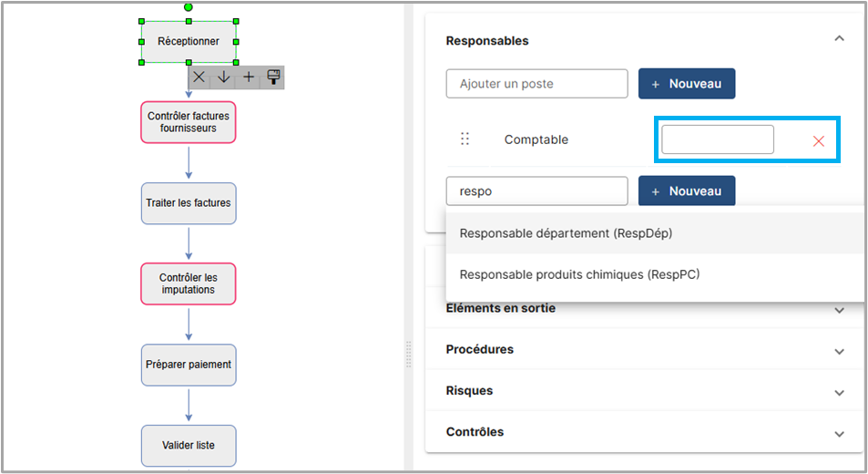Remove Comptable with the red X icon

click(818, 140)
